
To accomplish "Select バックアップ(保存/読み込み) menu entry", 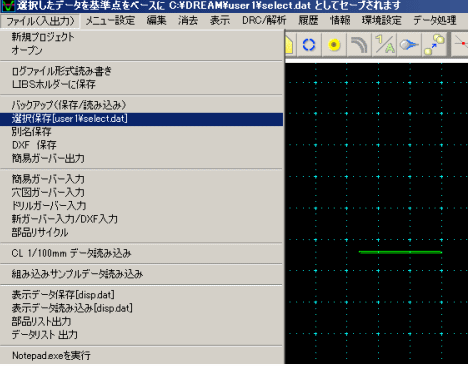I will (x=141, y=105).
